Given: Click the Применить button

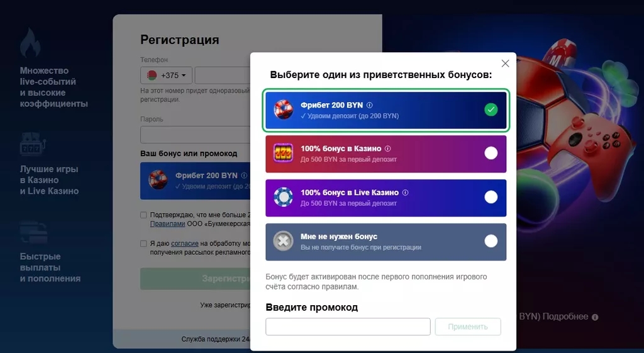Looking at the screenshot, I should 468,327.
